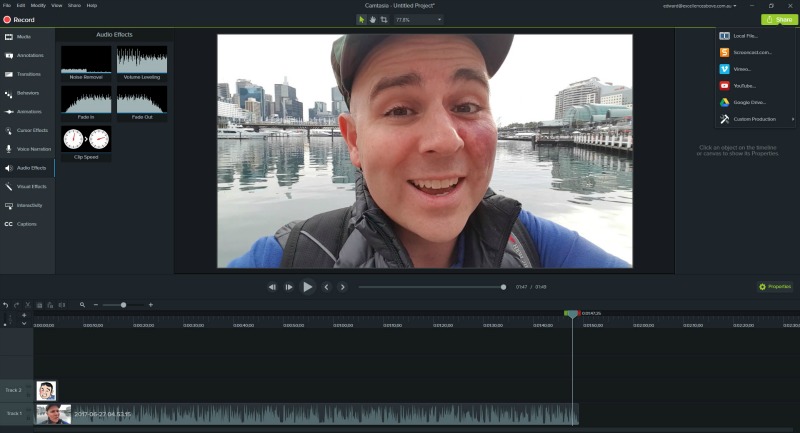Click the Undo icon
800x433 pixels.
pos(6,305)
